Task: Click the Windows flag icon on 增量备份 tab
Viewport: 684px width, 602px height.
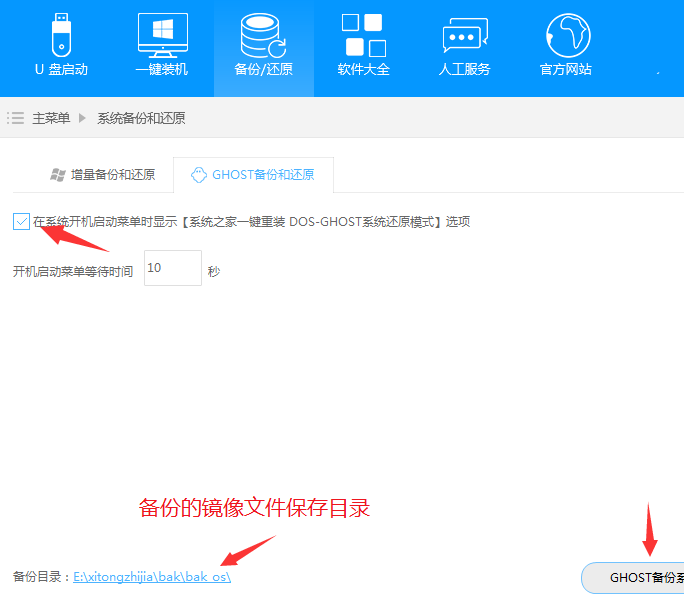Action: (58, 175)
